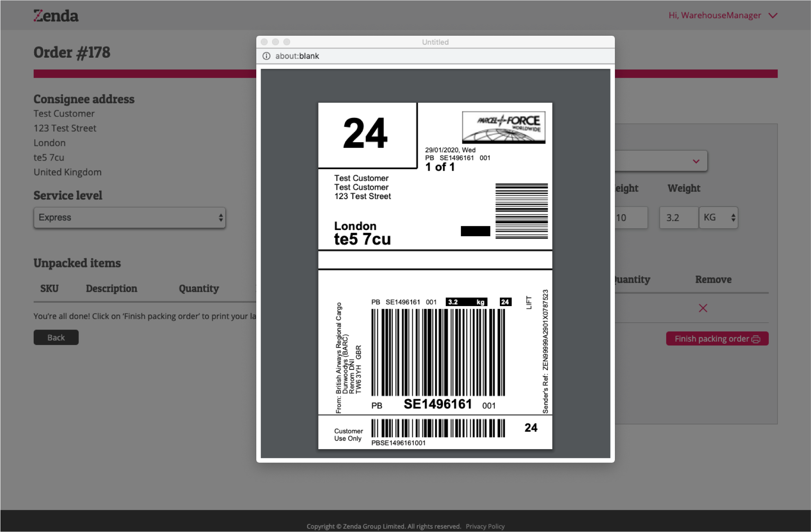Click the height field showing 10
This screenshot has width=811, height=532.
point(631,217)
